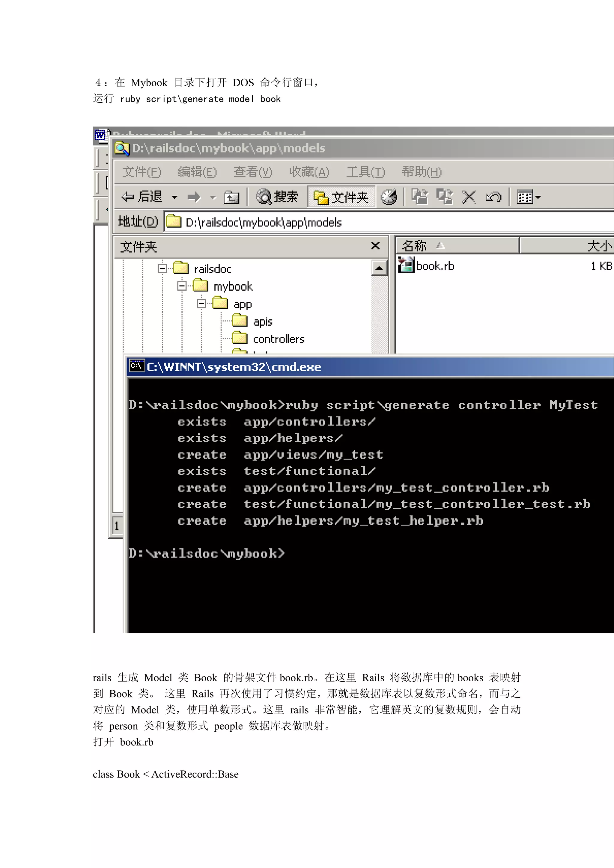The image size is (614, 868).
Task: Open the 收藏(A) menu
Action: coord(309,172)
